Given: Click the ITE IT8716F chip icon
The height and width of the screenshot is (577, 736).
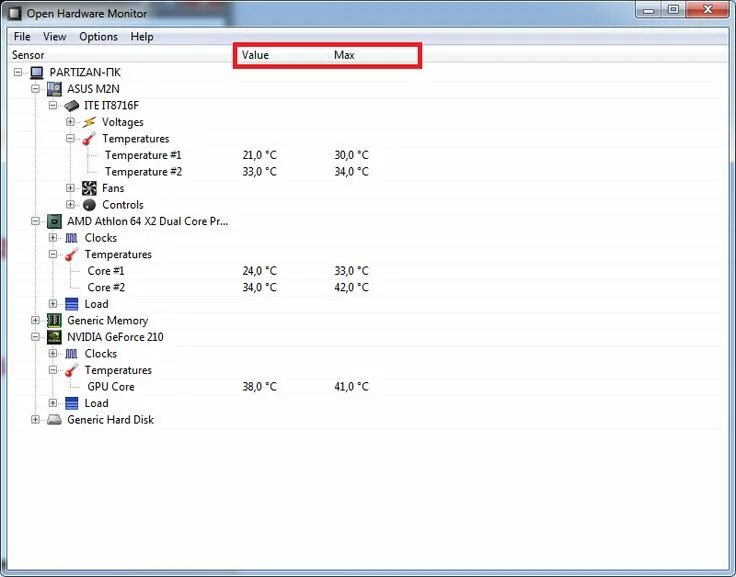Looking at the screenshot, I should [x=71, y=106].
